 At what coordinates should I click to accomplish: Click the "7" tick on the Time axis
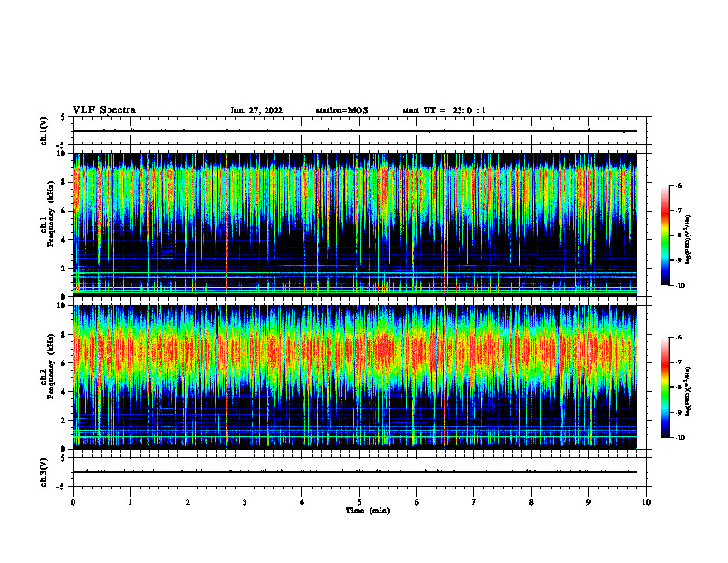coord(474,502)
